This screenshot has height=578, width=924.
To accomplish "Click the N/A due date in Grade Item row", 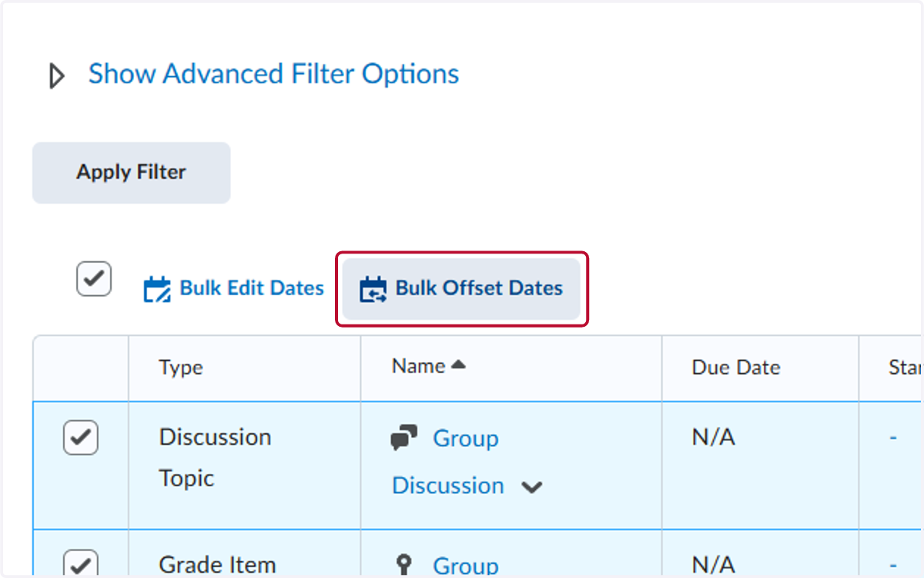I will click(714, 566).
